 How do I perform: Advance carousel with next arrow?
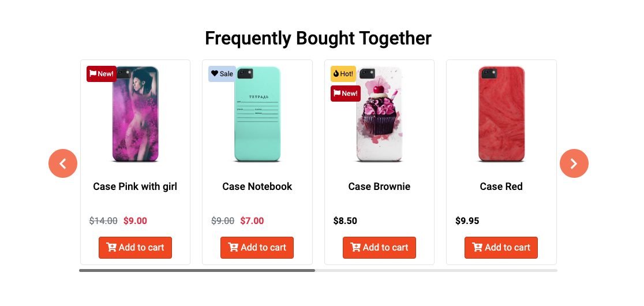(574, 163)
